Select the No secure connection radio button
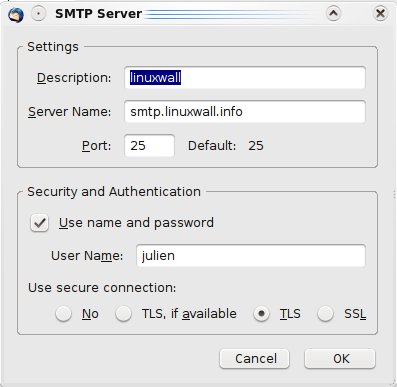Viewport: 397px width, 387px height. pyautogui.click(x=63, y=314)
